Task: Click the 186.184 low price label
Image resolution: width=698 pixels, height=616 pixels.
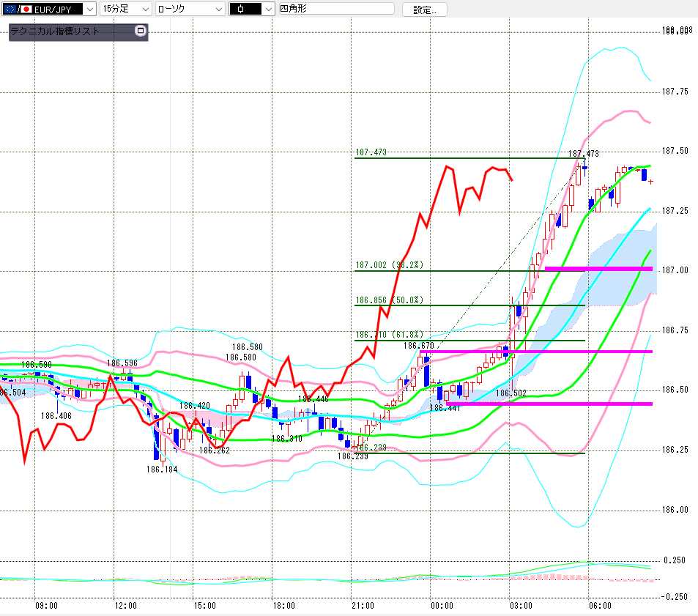Action: 162,469
